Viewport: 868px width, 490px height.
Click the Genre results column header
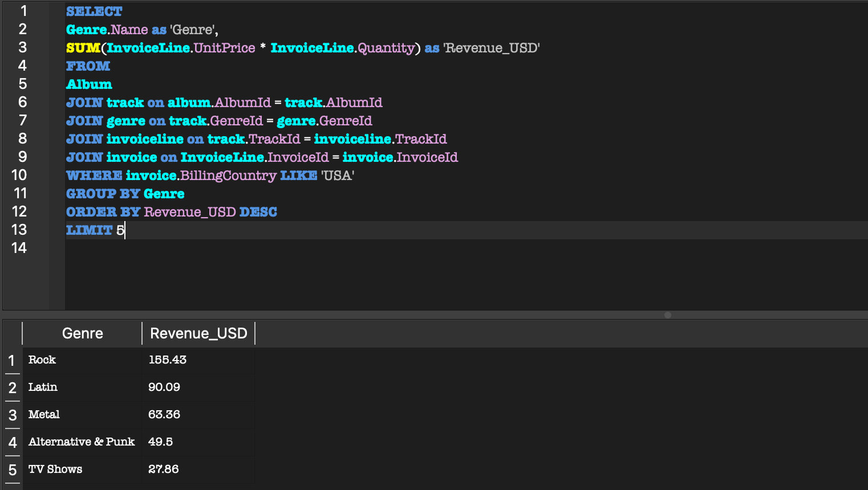[82, 333]
